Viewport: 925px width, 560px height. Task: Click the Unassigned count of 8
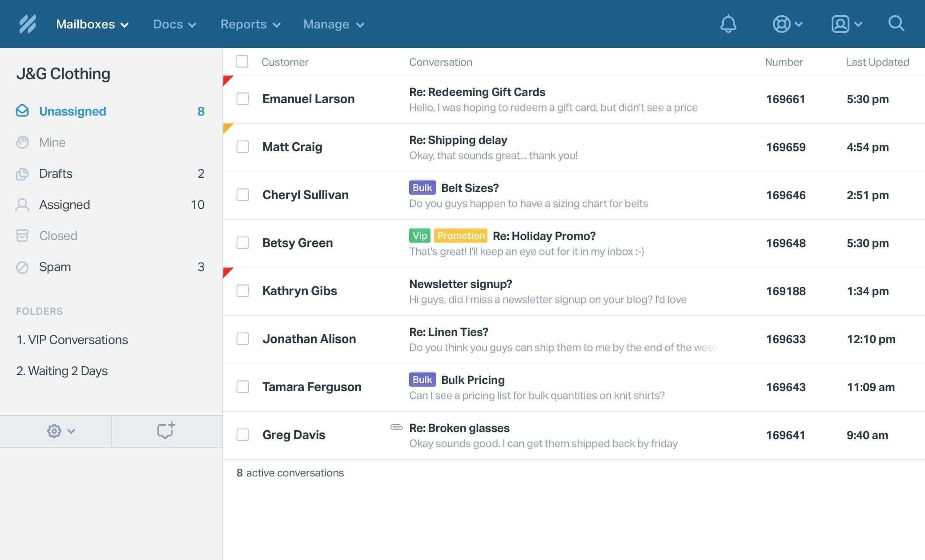[x=201, y=111]
